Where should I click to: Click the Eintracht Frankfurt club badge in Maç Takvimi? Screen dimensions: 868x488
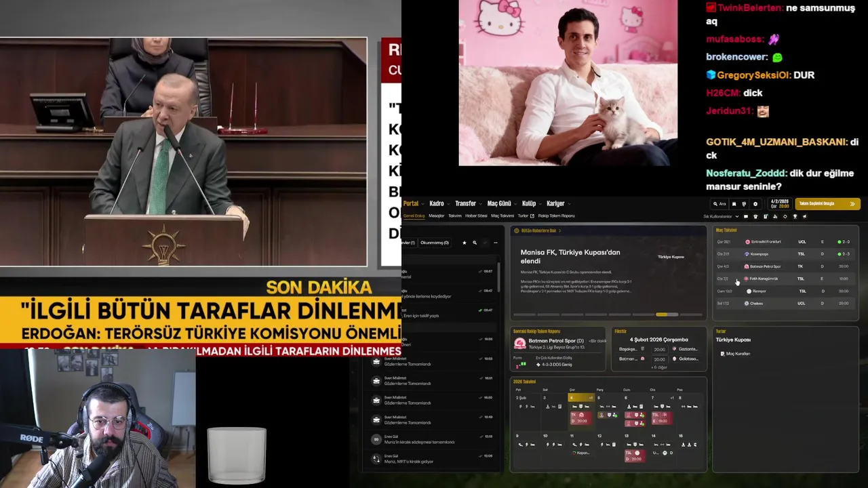pyautogui.click(x=748, y=242)
